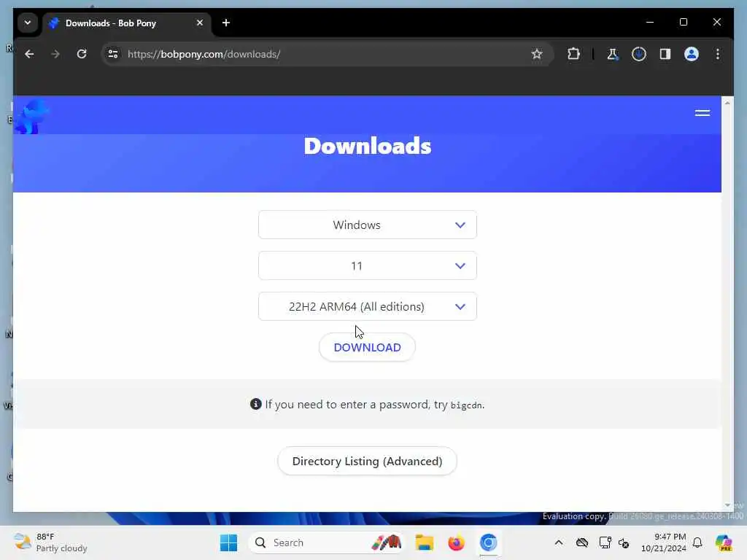The image size is (747, 560).
Task: Expand the version 11 dropdown
Action: tap(368, 265)
